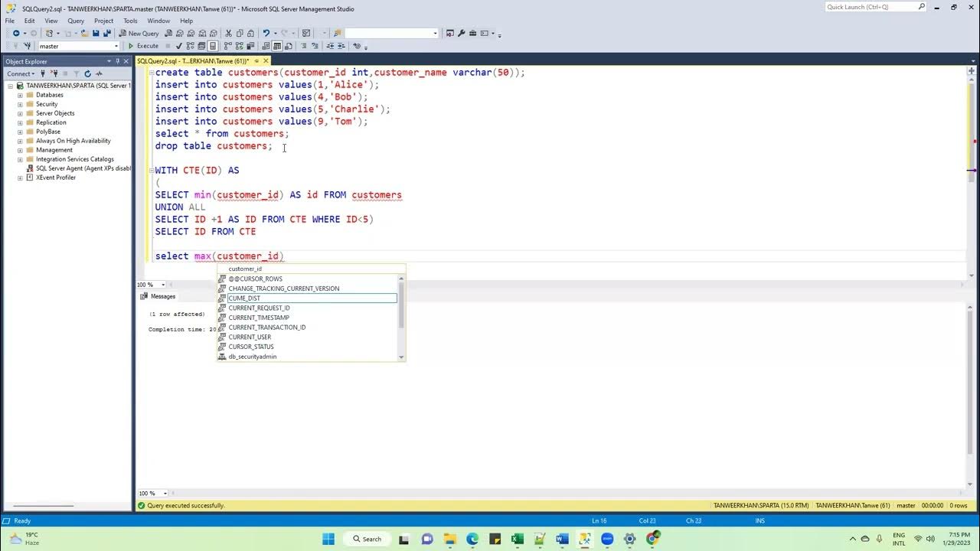Select Integration Services Catalogs folder
This screenshot has width=980, height=551.
point(75,159)
